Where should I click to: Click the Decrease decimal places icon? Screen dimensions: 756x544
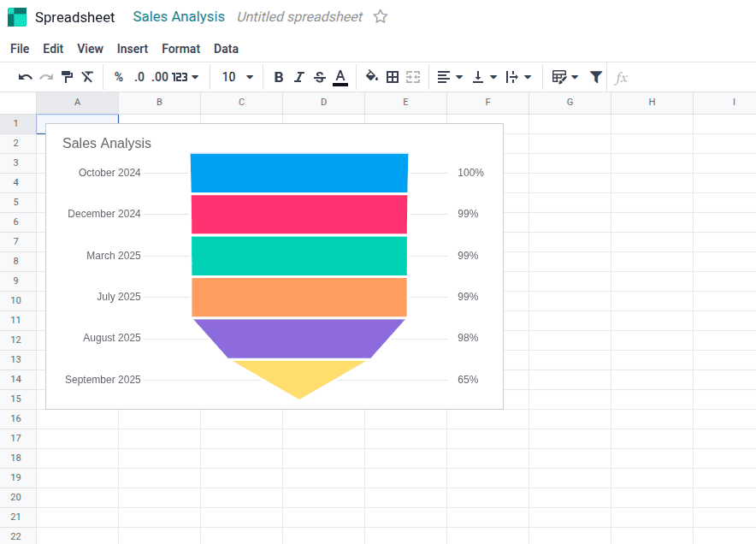coord(139,77)
